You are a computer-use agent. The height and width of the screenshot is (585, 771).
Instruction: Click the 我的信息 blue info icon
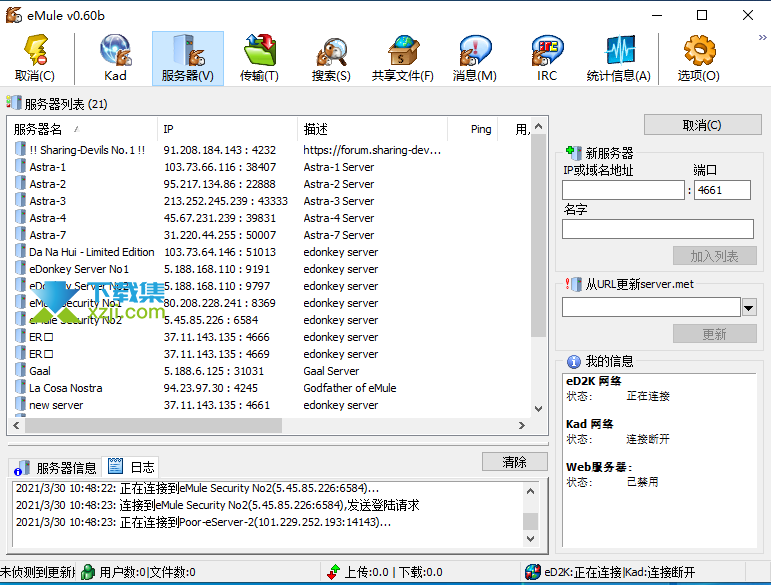coord(573,362)
